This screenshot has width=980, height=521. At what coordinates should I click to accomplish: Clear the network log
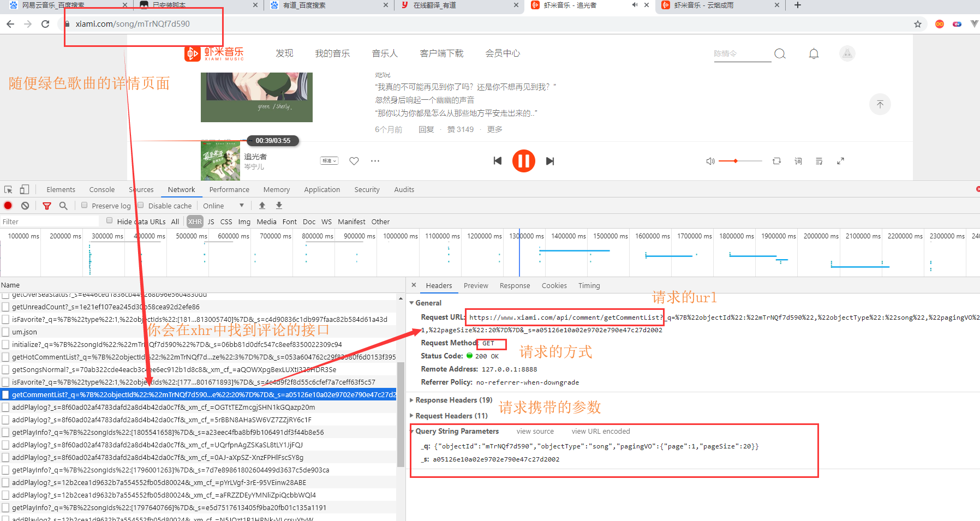(x=25, y=206)
